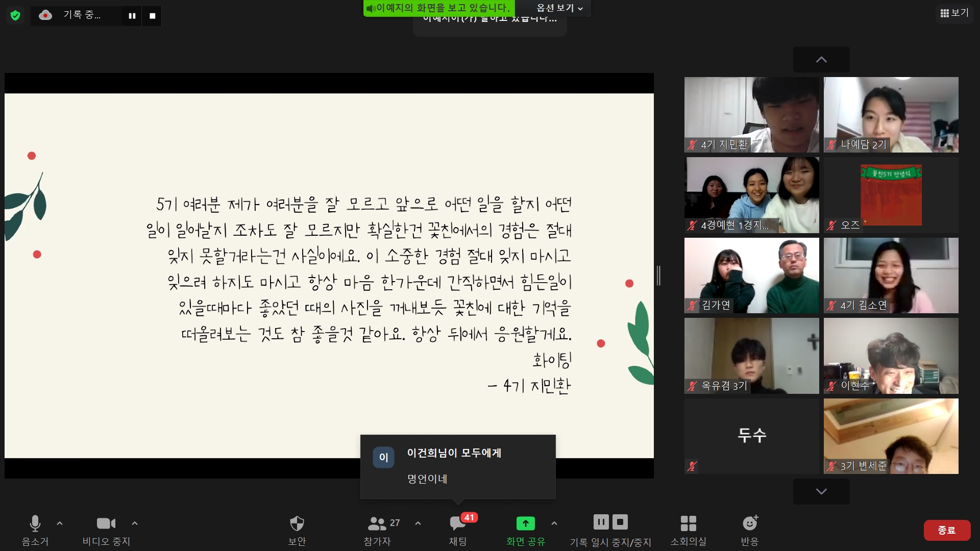980x551 pixels.
Task: Stop recording from the top-left indicator
Action: (152, 16)
